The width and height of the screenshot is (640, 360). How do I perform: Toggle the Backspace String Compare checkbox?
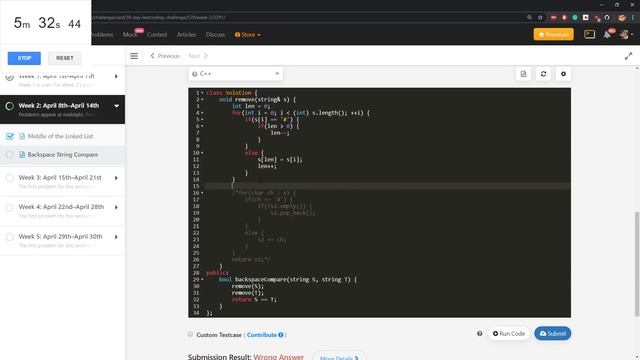[x=10, y=155]
